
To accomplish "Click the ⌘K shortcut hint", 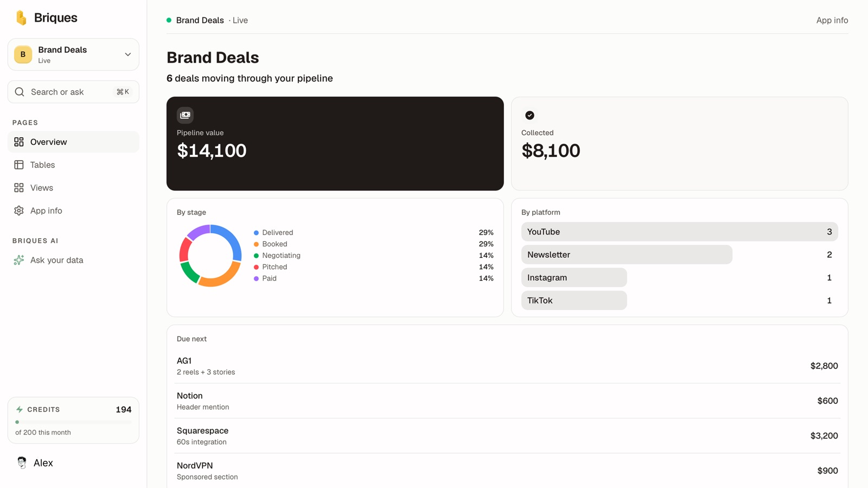I will click(x=123, y=92).
